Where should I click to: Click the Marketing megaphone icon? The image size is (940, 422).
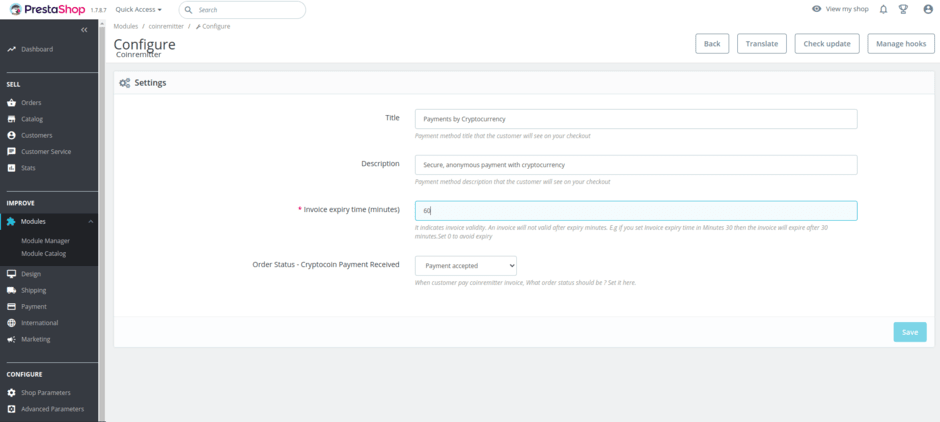coord(11,339)
